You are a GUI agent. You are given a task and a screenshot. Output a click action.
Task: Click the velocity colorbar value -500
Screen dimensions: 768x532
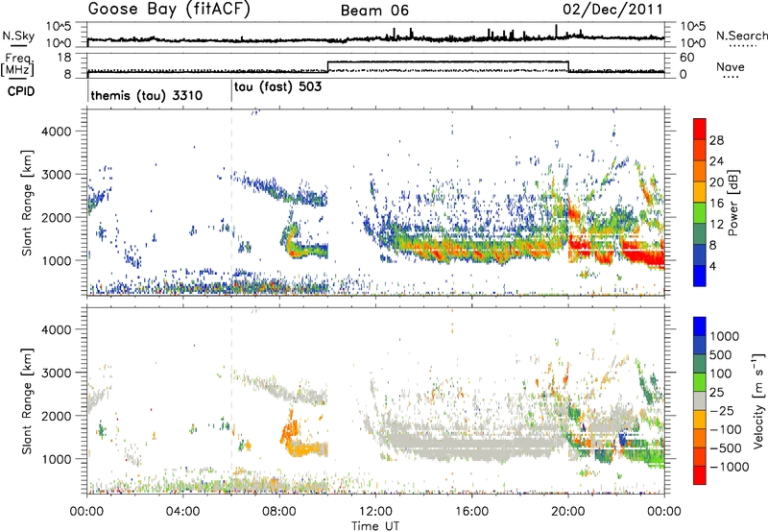726,447
